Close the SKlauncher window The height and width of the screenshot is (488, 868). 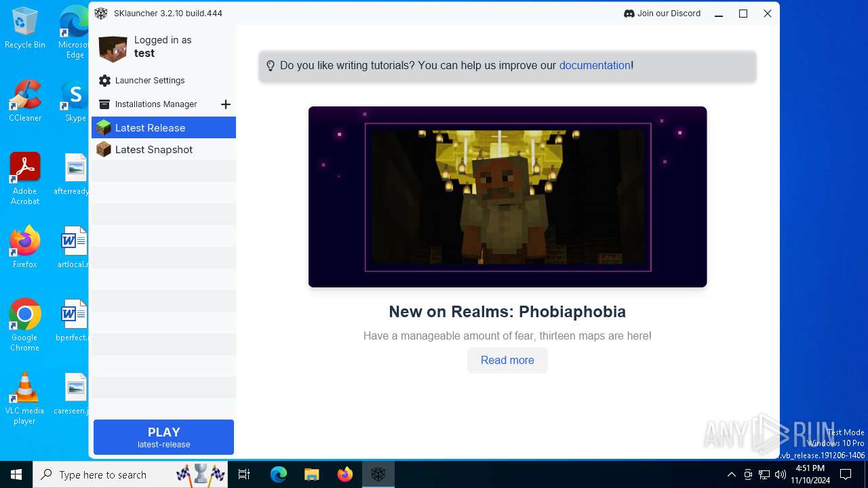point(768,14)
